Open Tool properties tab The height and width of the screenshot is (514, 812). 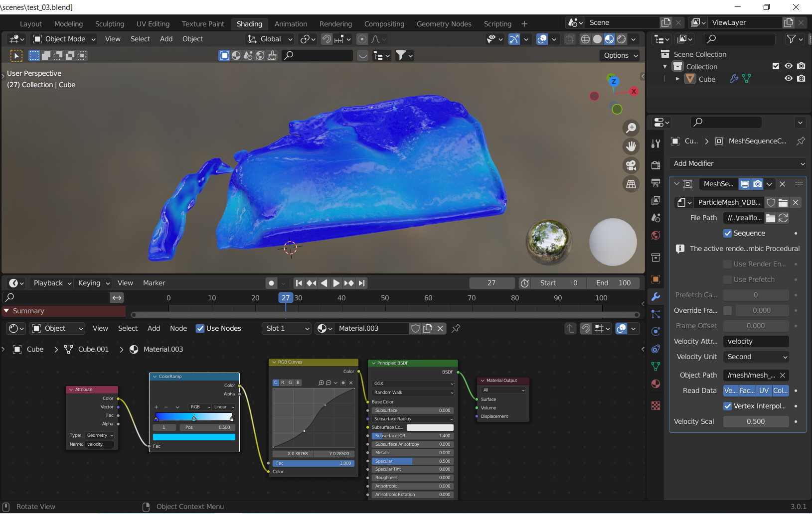pyautogui.click(x=656, y=144)
